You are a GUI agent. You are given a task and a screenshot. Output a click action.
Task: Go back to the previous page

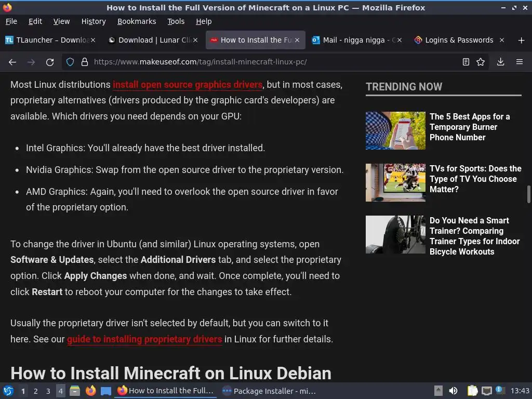point(12,62)
